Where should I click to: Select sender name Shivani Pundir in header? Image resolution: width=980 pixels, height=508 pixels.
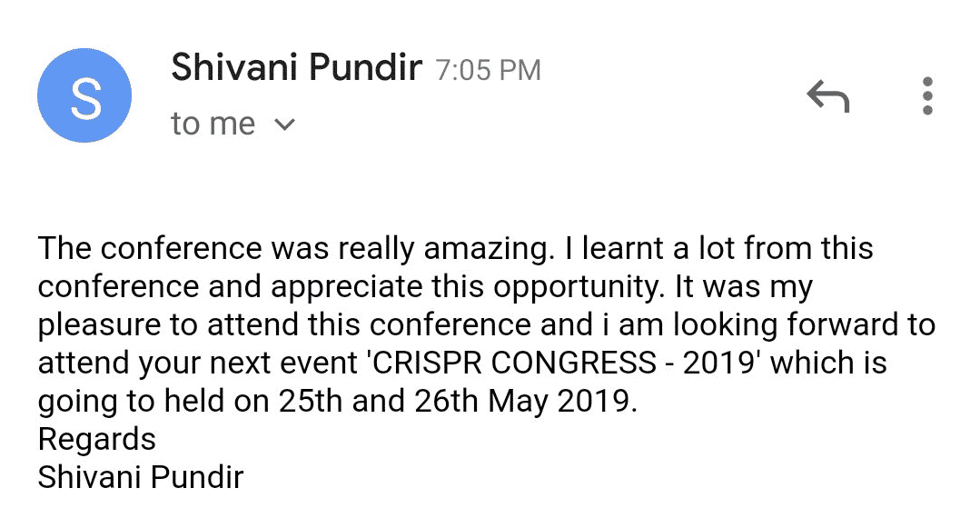click(x=297, y=67)
